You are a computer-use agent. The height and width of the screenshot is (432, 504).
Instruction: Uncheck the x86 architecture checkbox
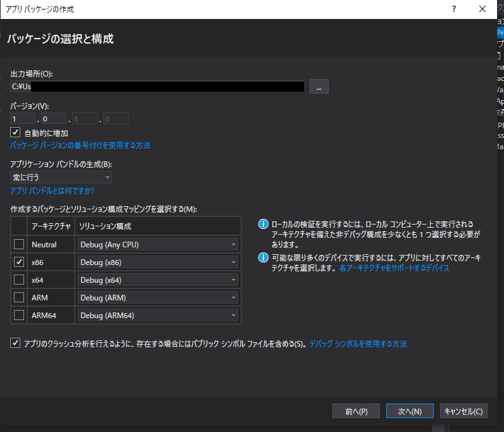[19, 262]
